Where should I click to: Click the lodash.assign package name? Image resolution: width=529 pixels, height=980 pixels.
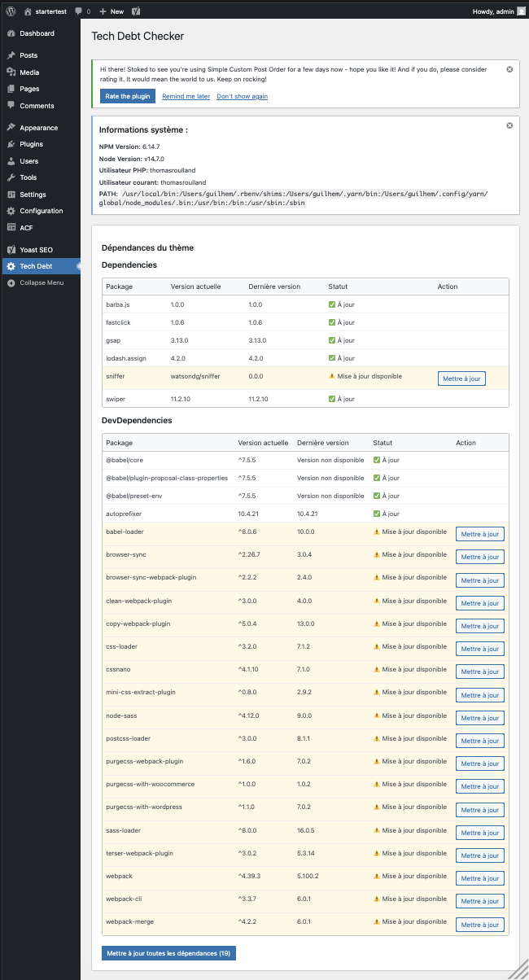point(128,358)
